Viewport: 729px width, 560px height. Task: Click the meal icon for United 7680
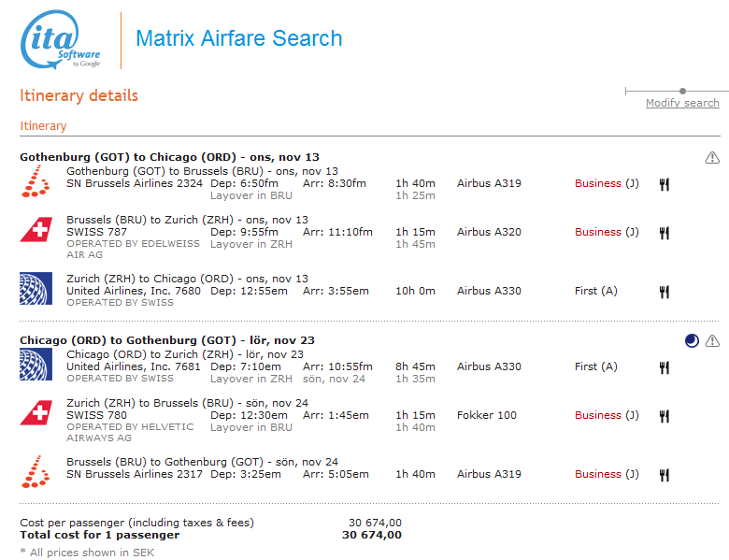pos(665,292)
